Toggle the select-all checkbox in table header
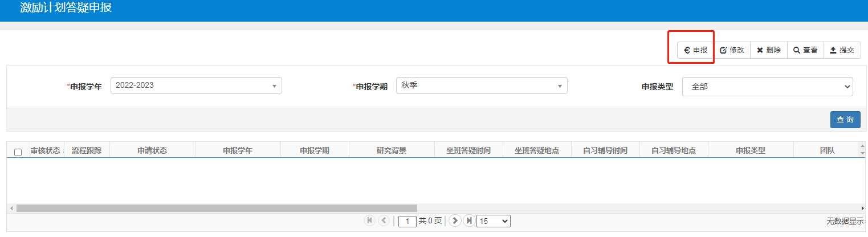The width and height of the screenshot is (868, 237). [18, 152]
